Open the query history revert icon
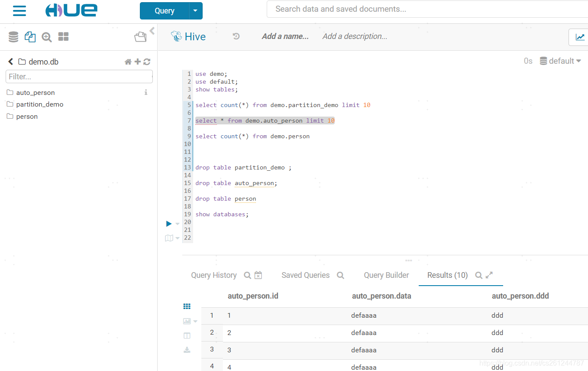 click(236, 36)
